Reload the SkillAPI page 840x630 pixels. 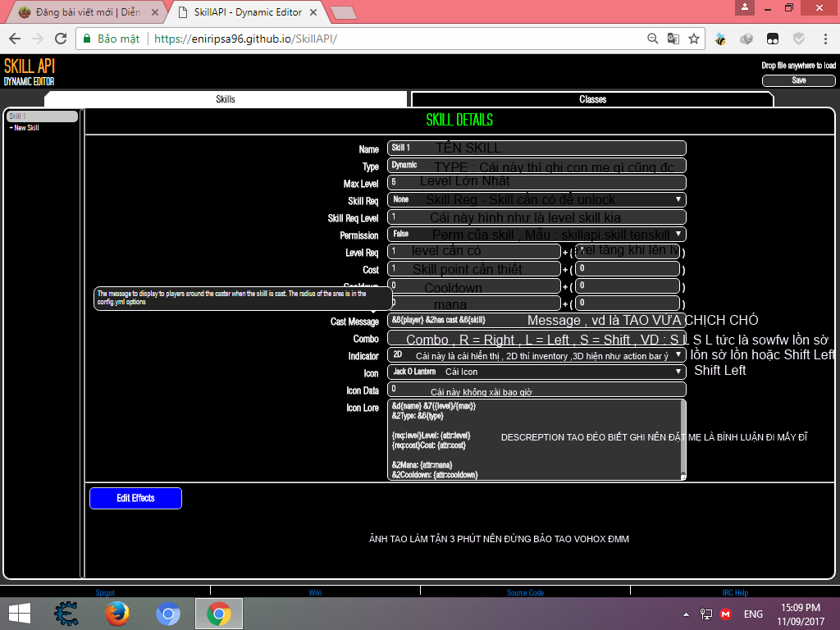tap(61, 39)
